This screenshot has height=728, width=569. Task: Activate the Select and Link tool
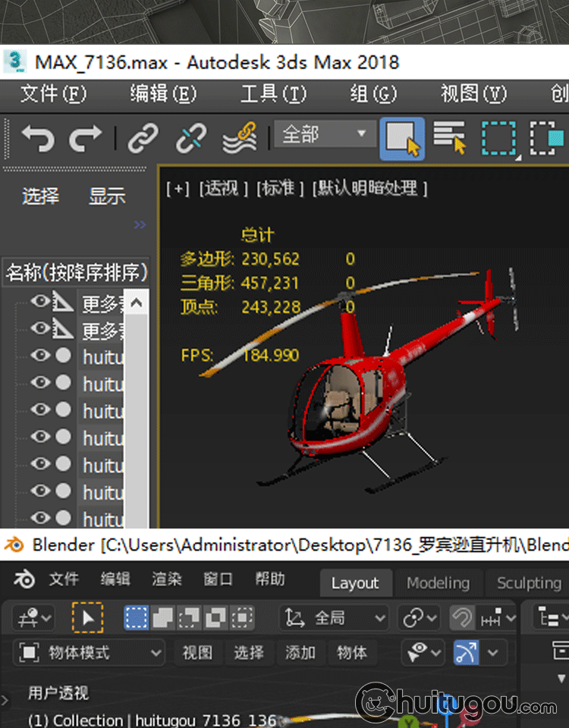point(143,138)
